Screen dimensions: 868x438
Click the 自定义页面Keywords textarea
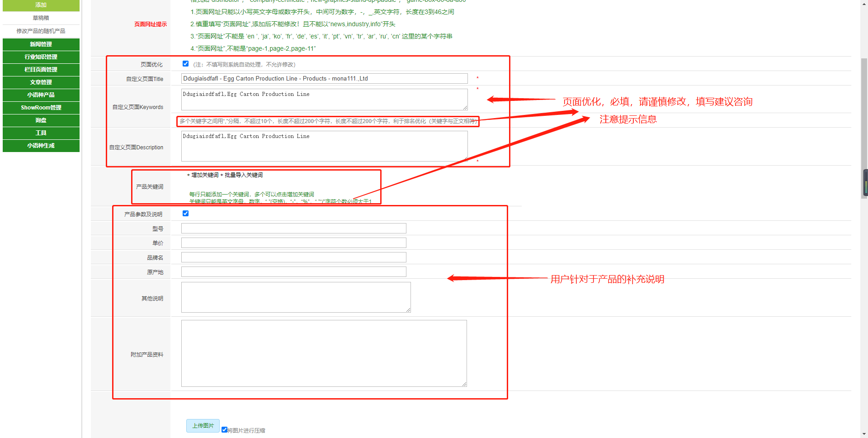324,100
